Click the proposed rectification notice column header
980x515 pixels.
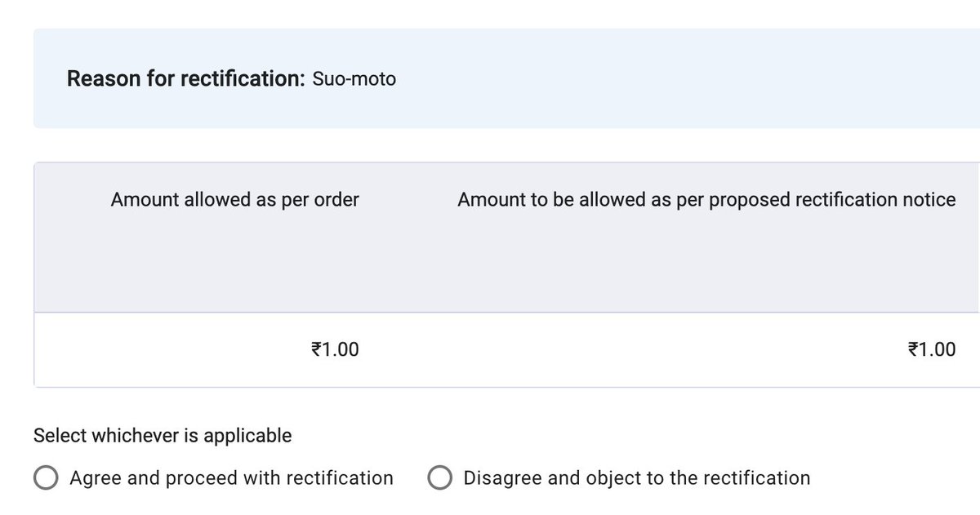(x=706, y=200)
